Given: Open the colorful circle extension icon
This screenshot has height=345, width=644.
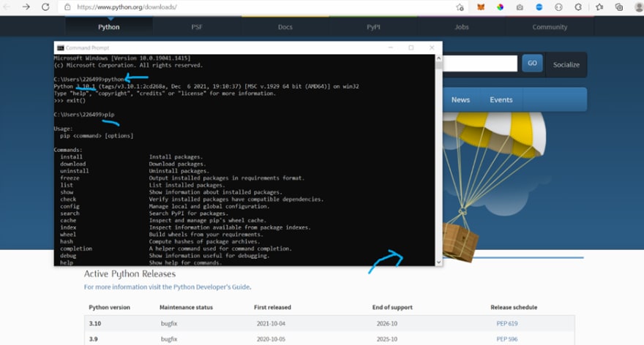Looking at the screenshot, I should coord(500,7).
